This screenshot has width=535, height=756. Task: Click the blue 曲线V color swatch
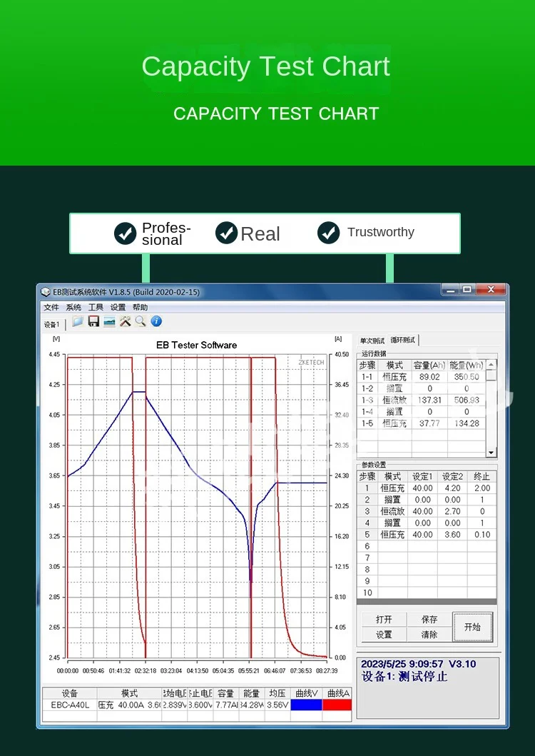coord(306,705)
